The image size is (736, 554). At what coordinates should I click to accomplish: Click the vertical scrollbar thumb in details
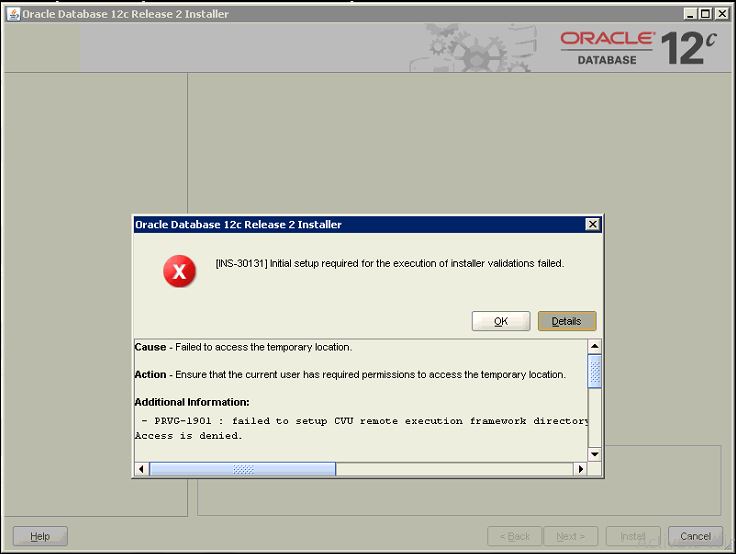click(x=594, y=371)
